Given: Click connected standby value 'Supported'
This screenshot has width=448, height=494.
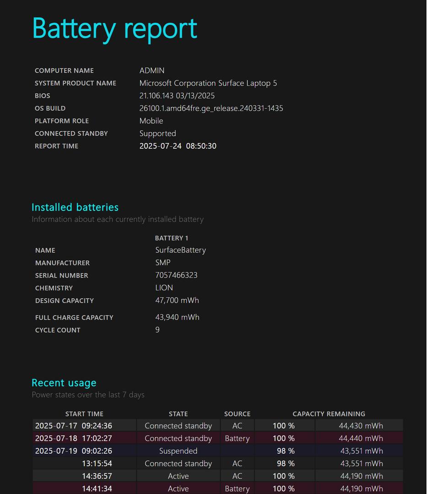Looking at the screenshot, I should pos(157,134).
